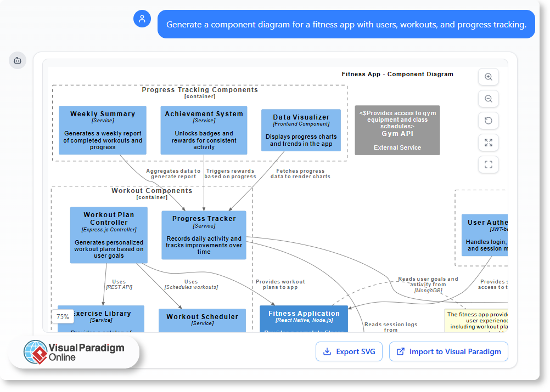Click the Import to Visual Paradigm button
This screenshot has width=550, height=392.
pos(448,351)
